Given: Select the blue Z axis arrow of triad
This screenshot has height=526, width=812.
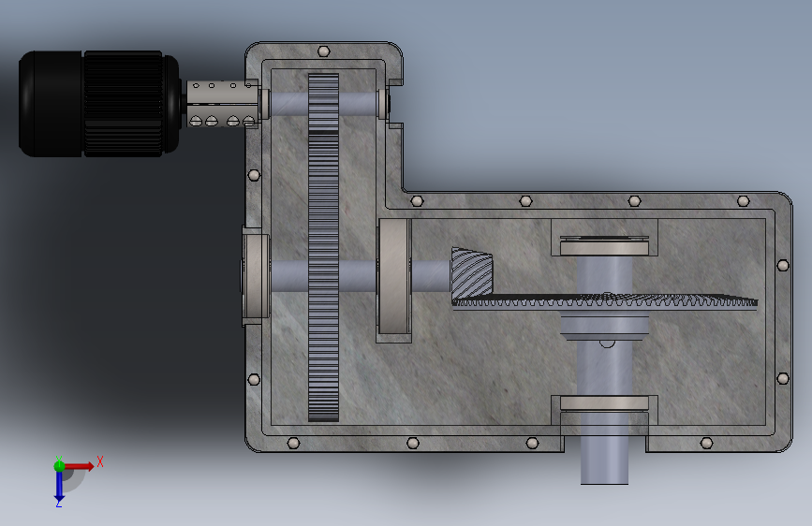Looking at the screenshot, I should point(59,487).
